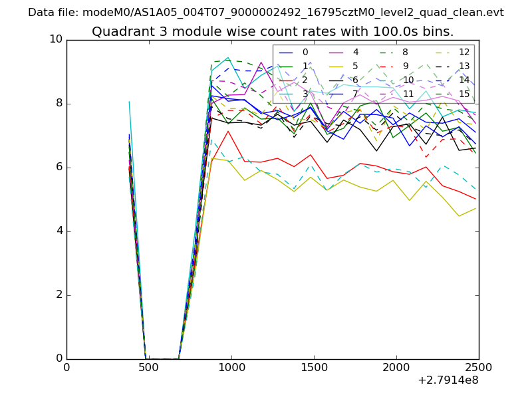This screenshot has height=399, width=532.
Task: Click the x-axis tick label 1000
Action: [x=231, y=368]
